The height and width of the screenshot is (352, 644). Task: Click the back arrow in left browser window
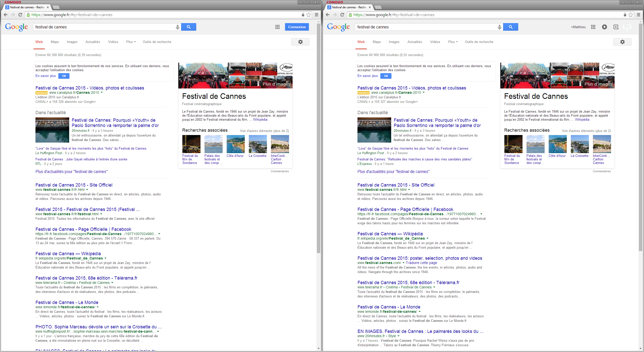(6, 15)
